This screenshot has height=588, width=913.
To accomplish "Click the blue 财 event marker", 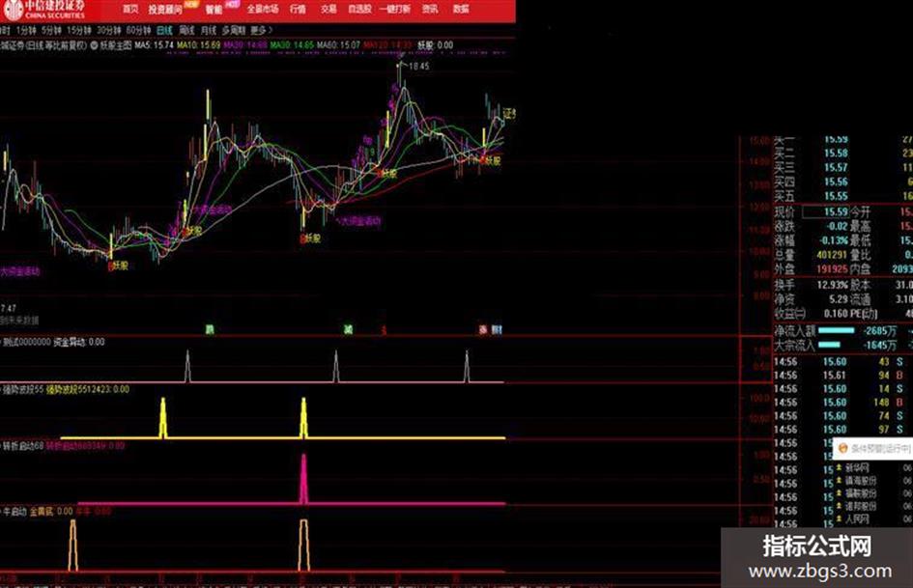I will 496,329.
